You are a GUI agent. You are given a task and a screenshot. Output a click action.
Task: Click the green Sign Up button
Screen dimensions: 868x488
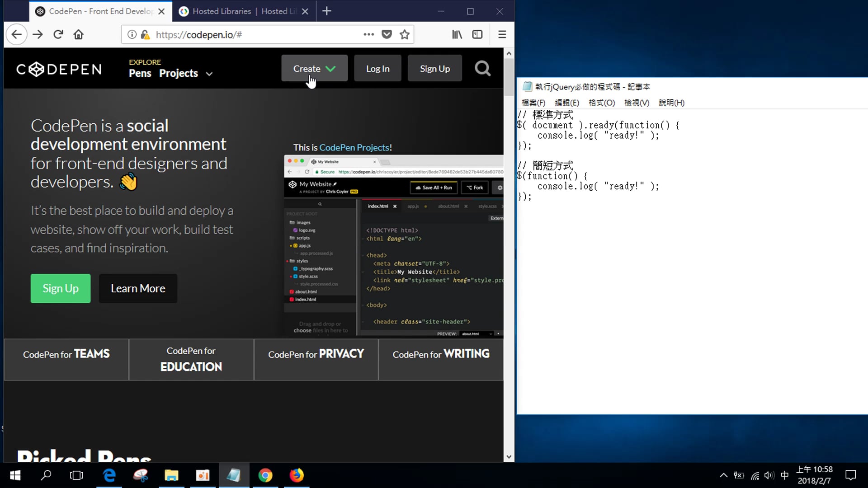point(61,288)
